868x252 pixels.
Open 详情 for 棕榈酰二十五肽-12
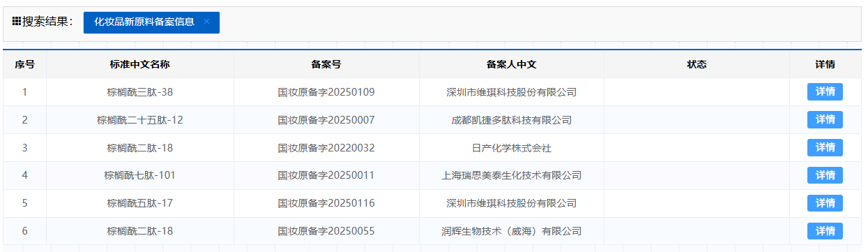pos(825,120)
